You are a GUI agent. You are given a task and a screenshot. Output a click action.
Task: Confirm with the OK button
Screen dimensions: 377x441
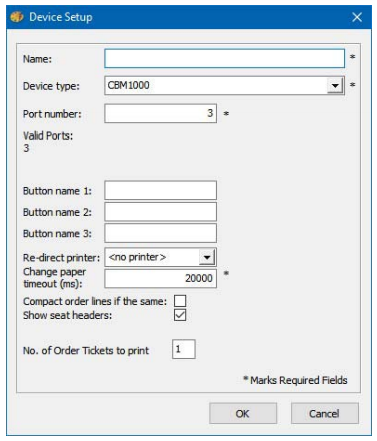[x=243, y=413]
